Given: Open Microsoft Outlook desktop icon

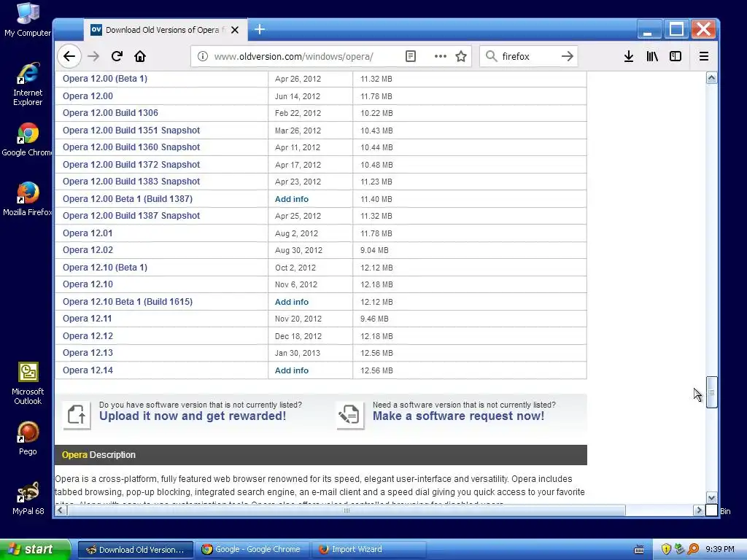Looking at the screenshot, I should coord(28,384).
